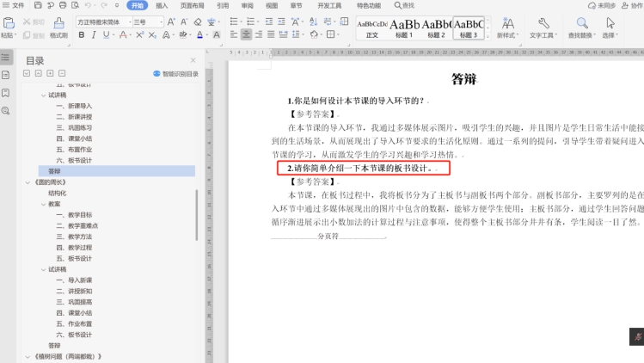Viewport: 644px width, 363px height.
Task: Click the superscript X² icon
Action: [x=140, y=35]
